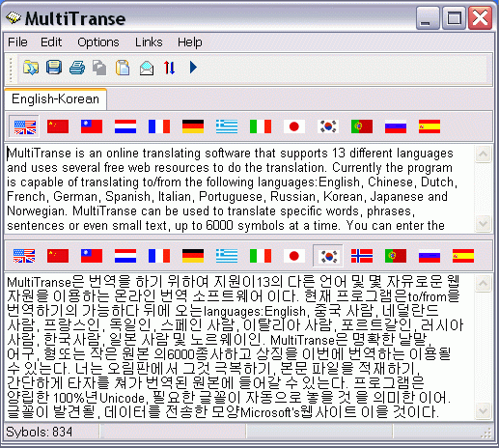
Task: Select French flag in source language row
Action: click(159, 126)
